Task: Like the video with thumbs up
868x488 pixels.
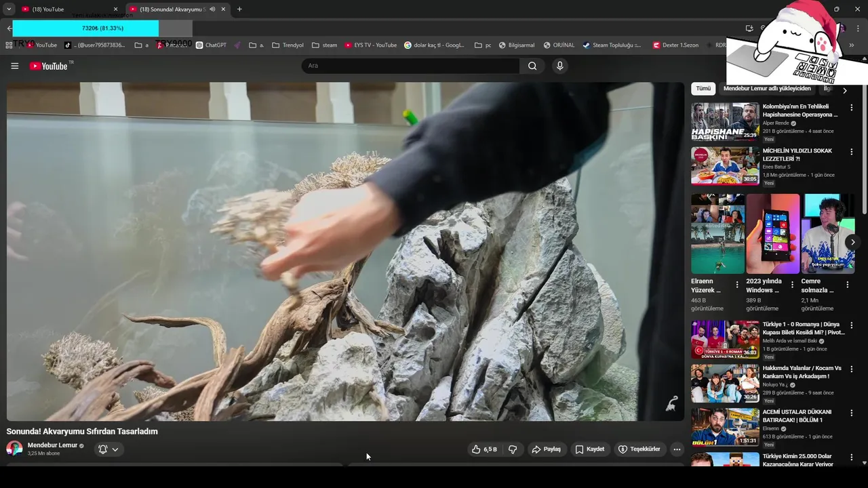Action: tap(484, 449)
